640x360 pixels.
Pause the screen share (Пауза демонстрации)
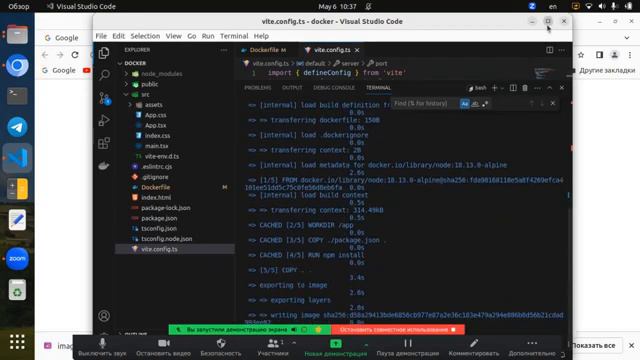point(408,347)
